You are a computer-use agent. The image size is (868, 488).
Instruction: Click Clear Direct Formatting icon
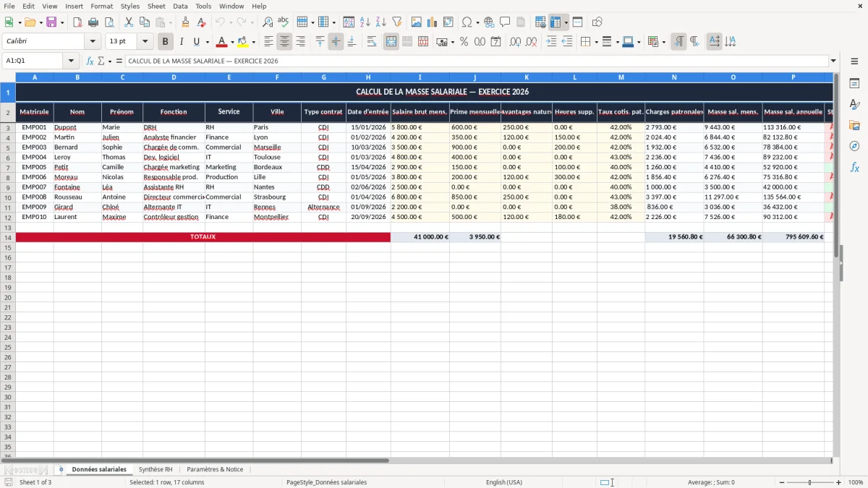(x=201, y=22)
